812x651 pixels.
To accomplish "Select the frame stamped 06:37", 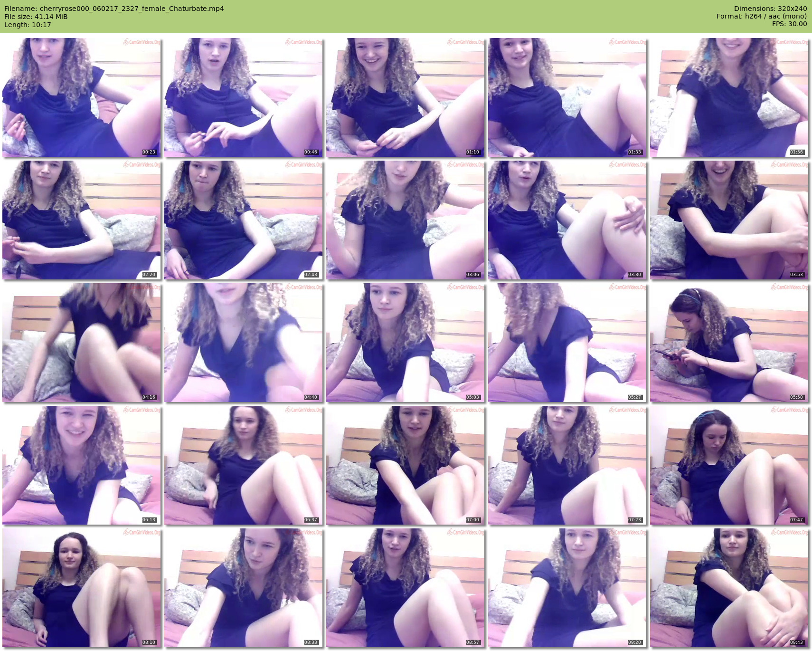I will pos(243,465).
